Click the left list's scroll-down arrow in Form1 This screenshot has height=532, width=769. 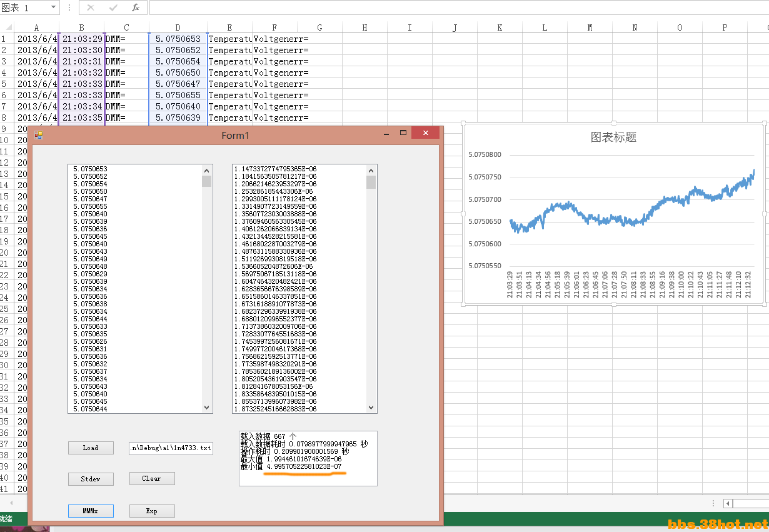[x=207, y=408]
